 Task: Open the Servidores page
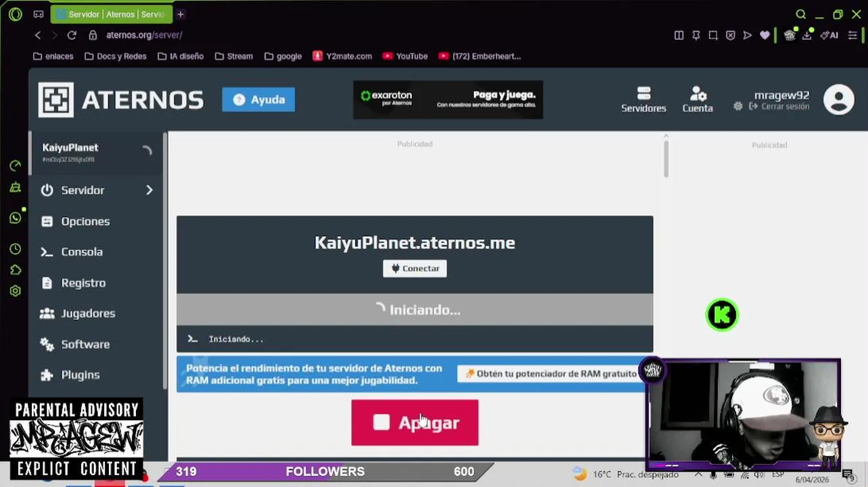tap(644, 99)
